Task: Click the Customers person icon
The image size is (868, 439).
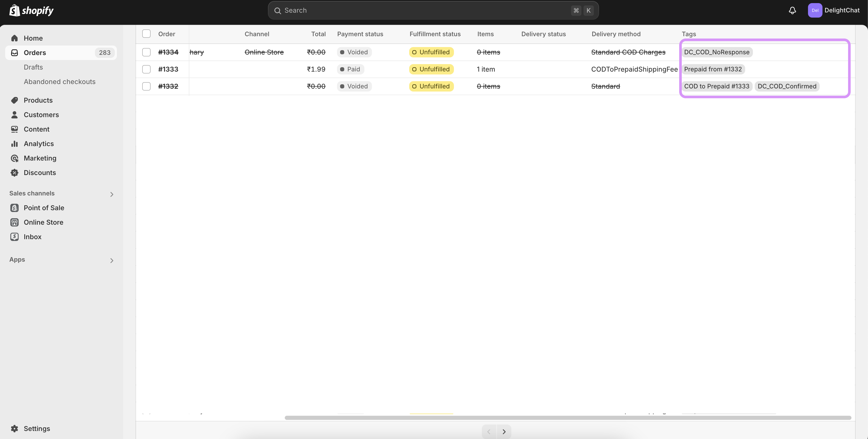Action: click(x=14, y=115)
